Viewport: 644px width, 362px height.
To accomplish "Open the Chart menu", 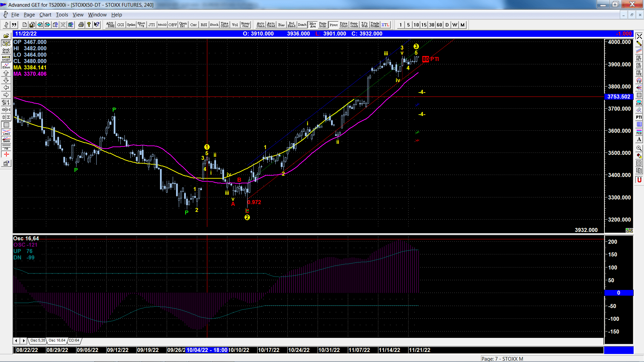I will pyautogui.click(x=45, y=15).
